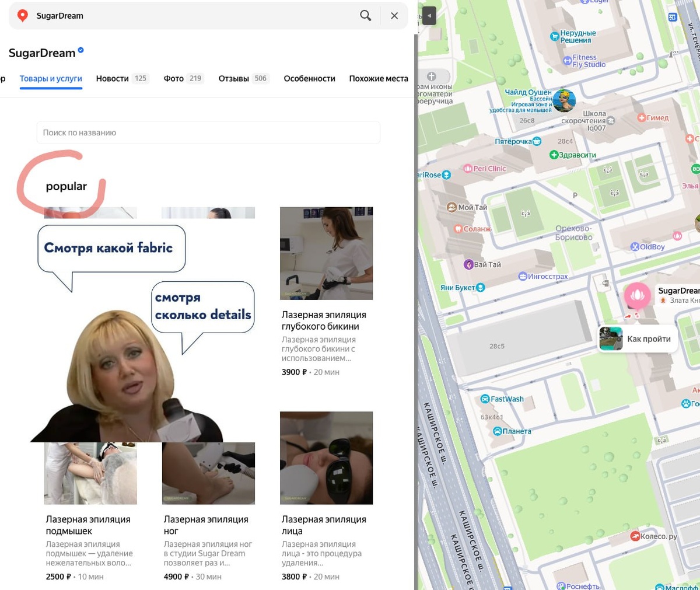Go to the Особенности tab

(309, 78)
